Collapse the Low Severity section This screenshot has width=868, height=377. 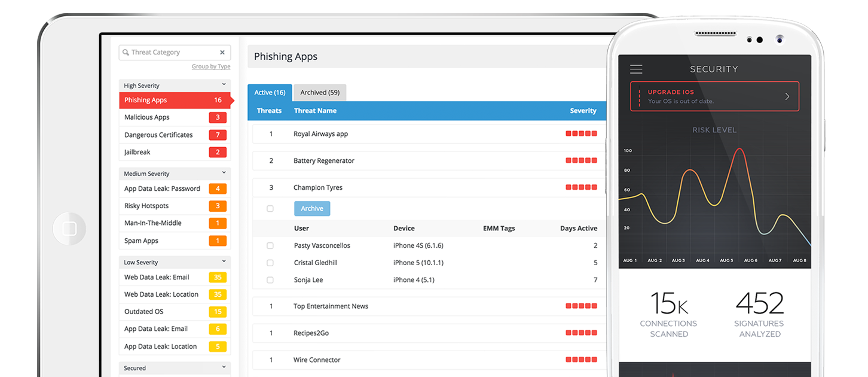(224, 262)
